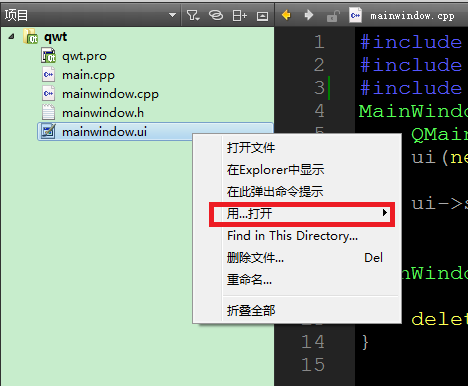
Task: Click the #include text on line 2
Action: pos(411,65)
